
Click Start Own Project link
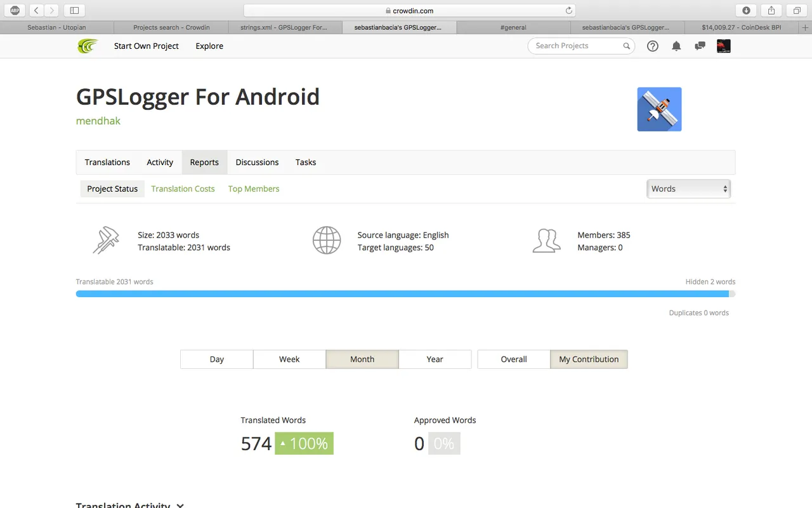(147, 46)
